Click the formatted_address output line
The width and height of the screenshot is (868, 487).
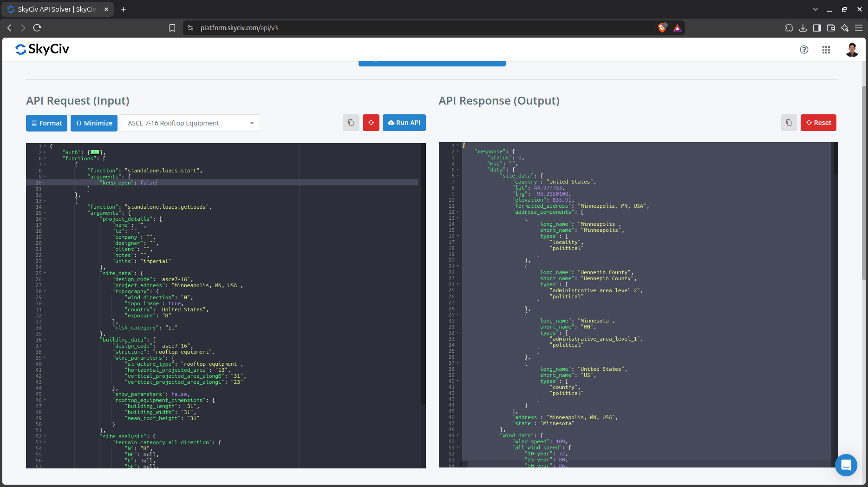pos(581,206)
